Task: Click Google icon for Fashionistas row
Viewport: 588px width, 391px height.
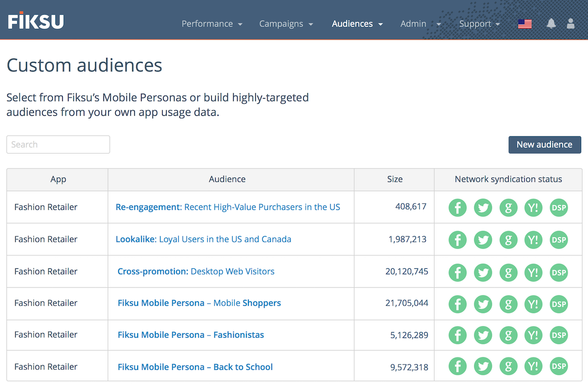Action: [x=509, y=335]
